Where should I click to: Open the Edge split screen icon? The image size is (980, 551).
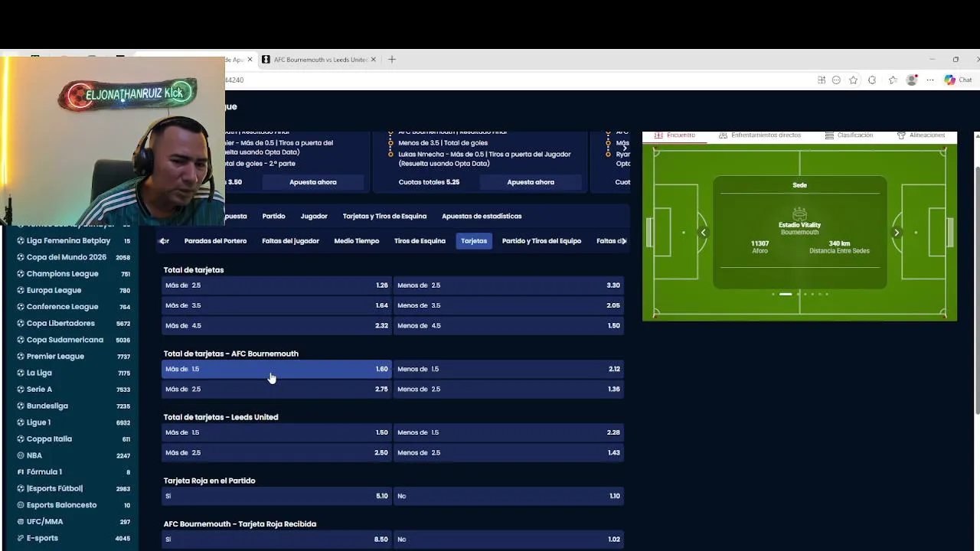[x=822, y=80]
